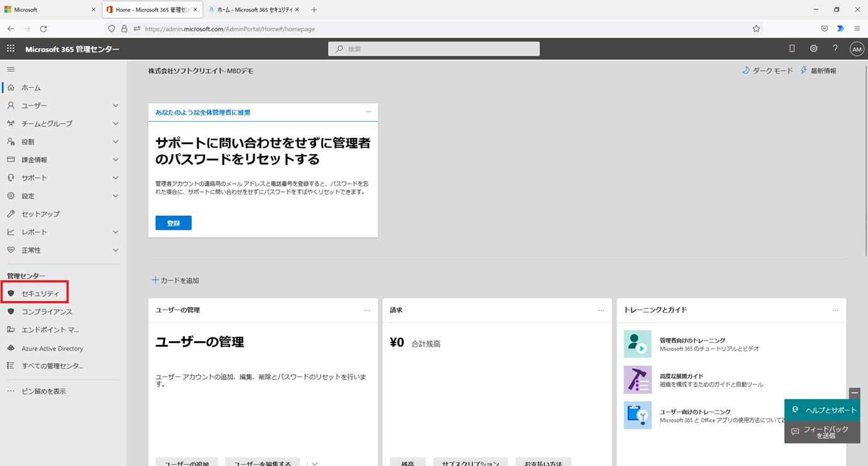The width and height of the screenshot is (868, 466).
Task: Expand the 課金情報 chevron
Action: coord(115,160)
